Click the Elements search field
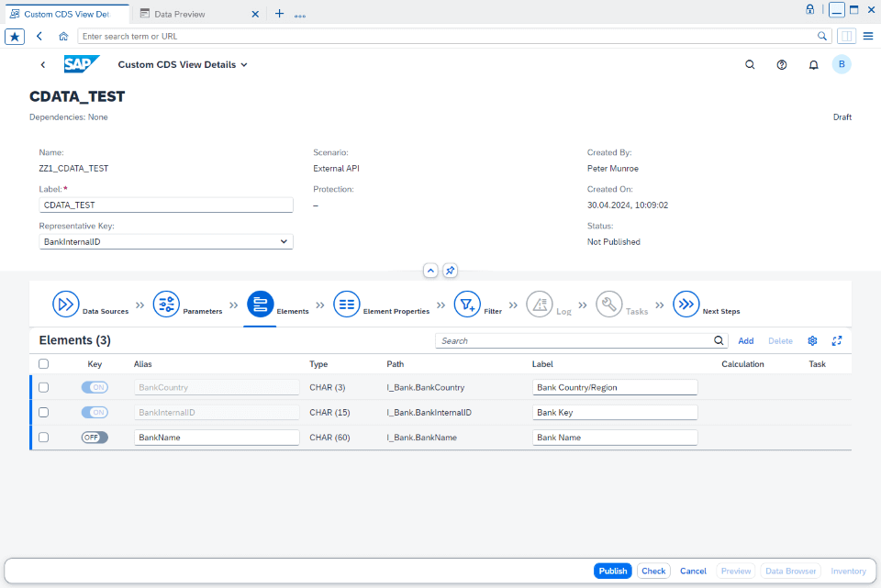Screen dimensions: 881x588 click(578, 340)
